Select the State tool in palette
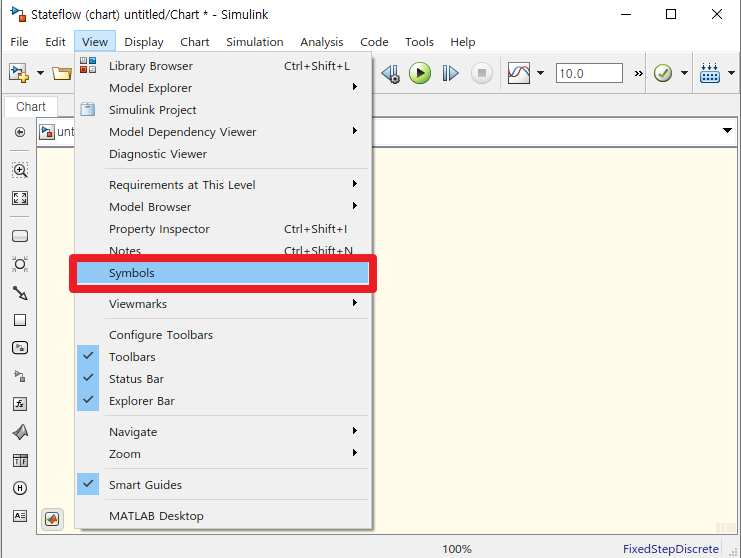Screen dimensions: 741x558 [20, 236]
